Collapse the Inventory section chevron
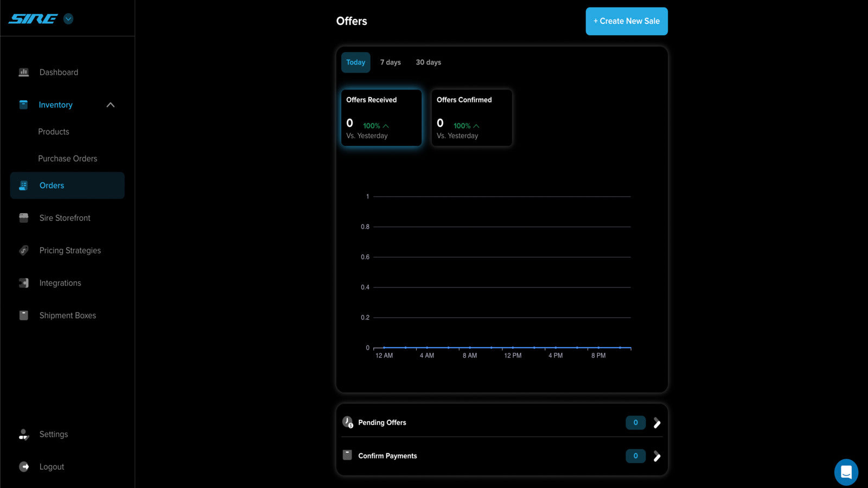This screenshot has width=868, height=488. pos(111,105)
